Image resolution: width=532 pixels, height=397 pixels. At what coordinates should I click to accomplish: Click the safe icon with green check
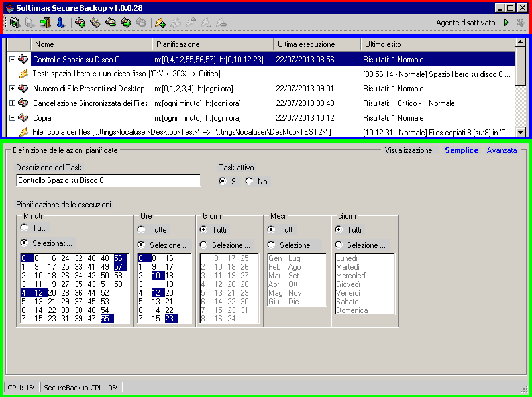[x=15, y=23]
